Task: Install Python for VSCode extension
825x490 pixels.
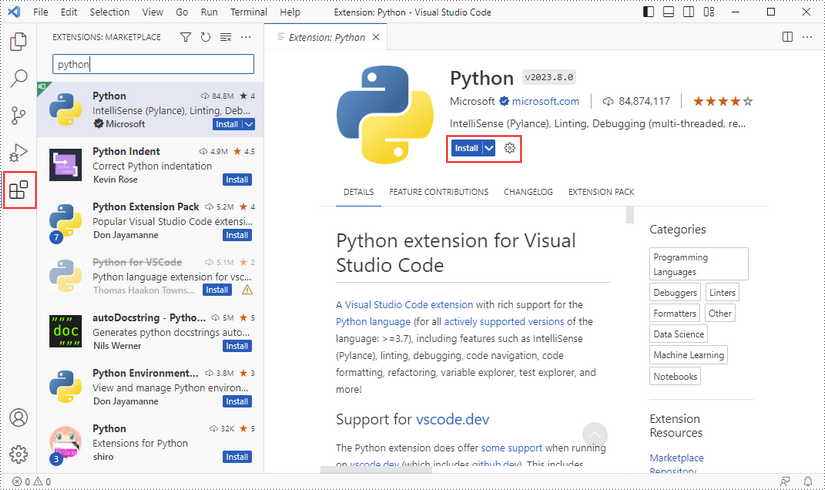Action: [x=217, y=290]
